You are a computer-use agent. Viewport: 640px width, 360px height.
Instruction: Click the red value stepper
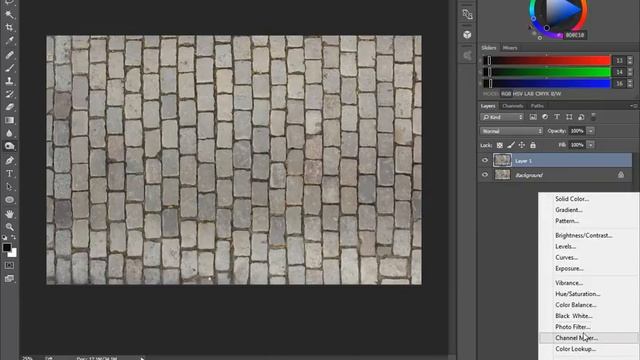(x=630, y=60)
